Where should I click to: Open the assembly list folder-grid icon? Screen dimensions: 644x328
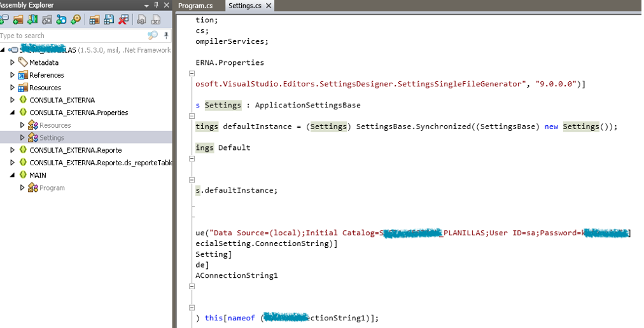pos(94,20)
